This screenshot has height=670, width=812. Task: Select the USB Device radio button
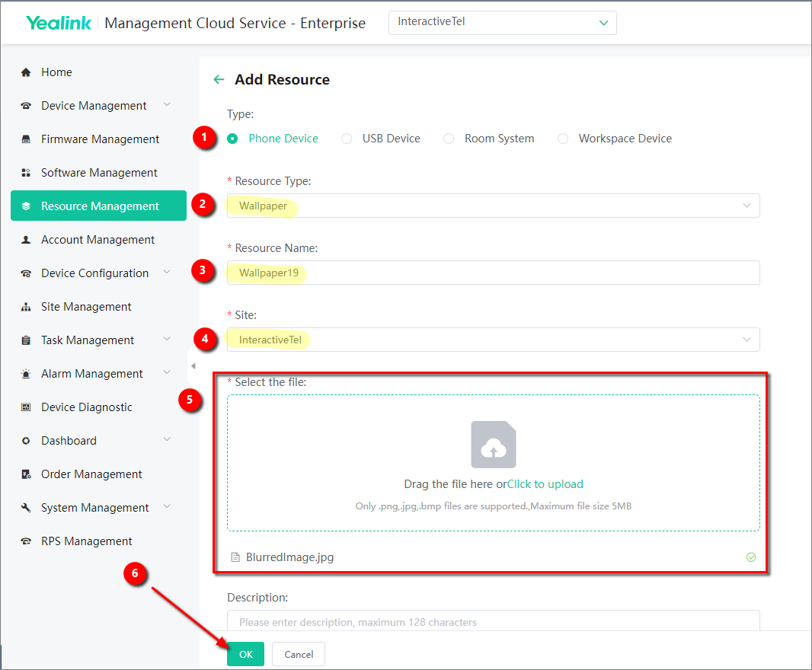[347, 139]
